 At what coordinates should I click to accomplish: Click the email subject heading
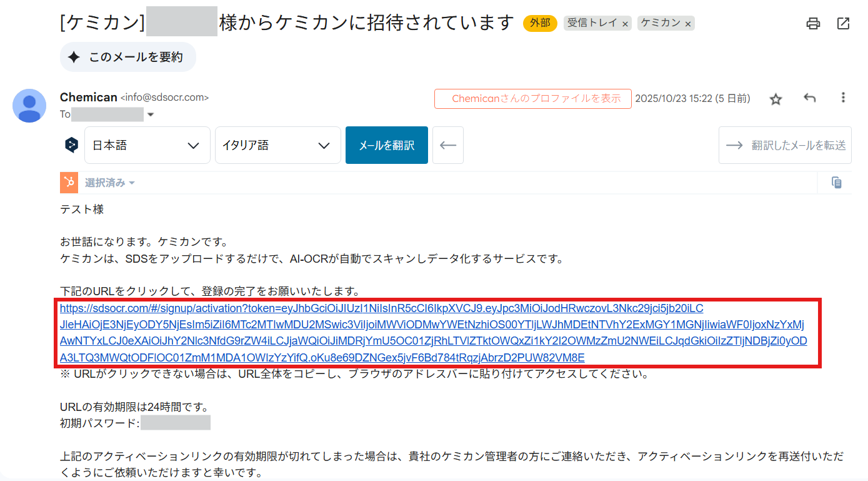coord(287,23)
